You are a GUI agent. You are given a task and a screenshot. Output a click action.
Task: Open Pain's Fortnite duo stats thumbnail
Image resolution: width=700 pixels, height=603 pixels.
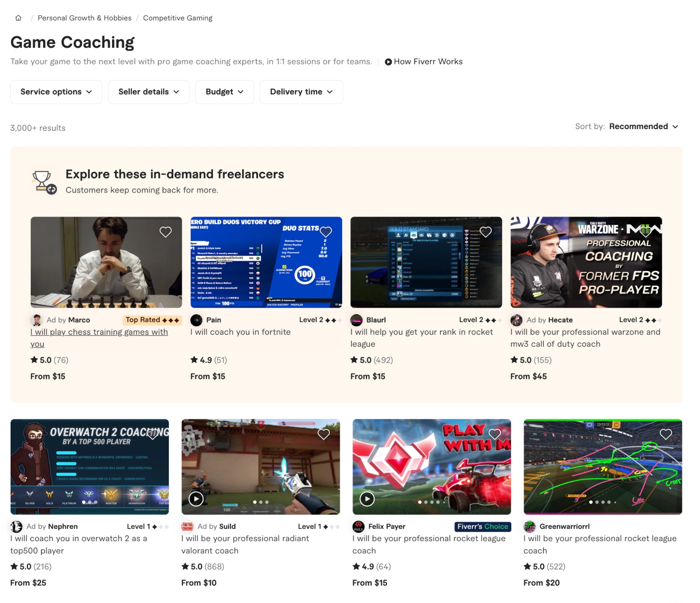point(266,262)
